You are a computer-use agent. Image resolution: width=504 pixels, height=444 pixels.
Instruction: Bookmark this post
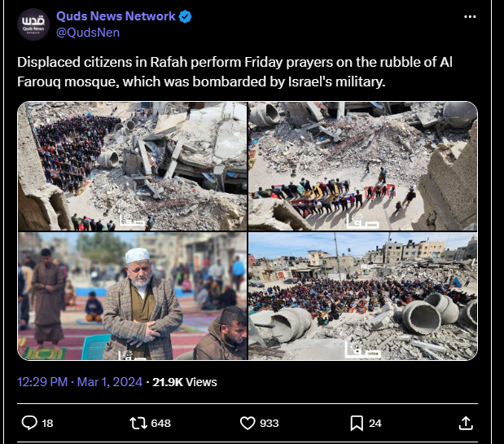tap(357, 423)
